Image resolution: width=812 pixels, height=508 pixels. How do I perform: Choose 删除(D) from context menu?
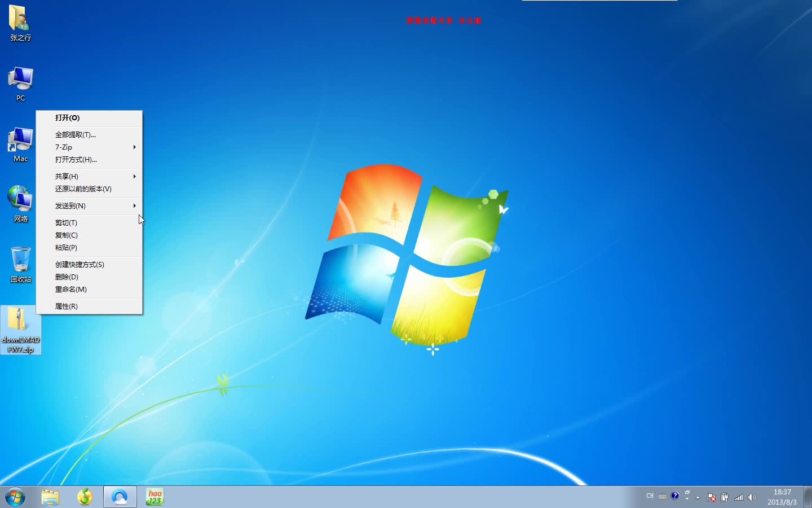[89, 277]
